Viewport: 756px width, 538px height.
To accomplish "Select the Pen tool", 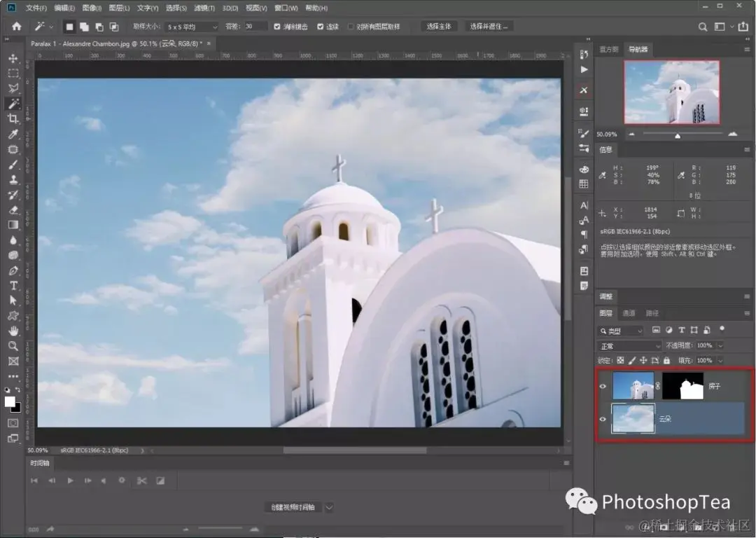I will [x=13, y=270].
